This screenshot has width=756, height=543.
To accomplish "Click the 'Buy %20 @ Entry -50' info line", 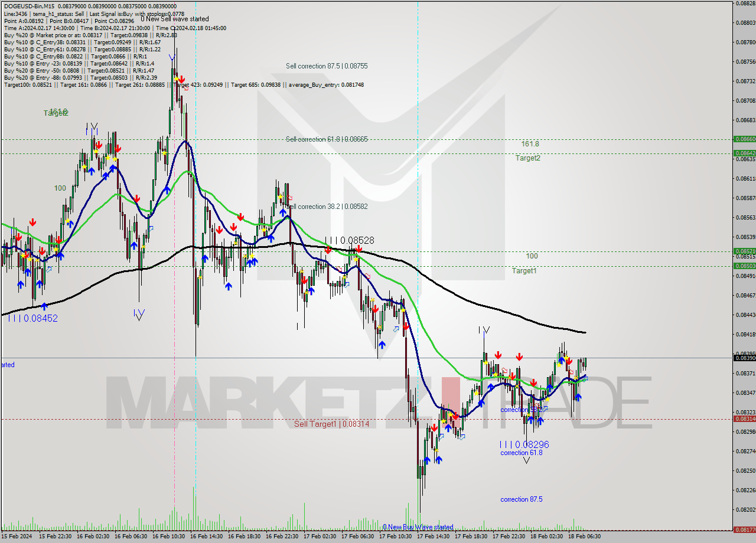I will [x=79, y=70].
